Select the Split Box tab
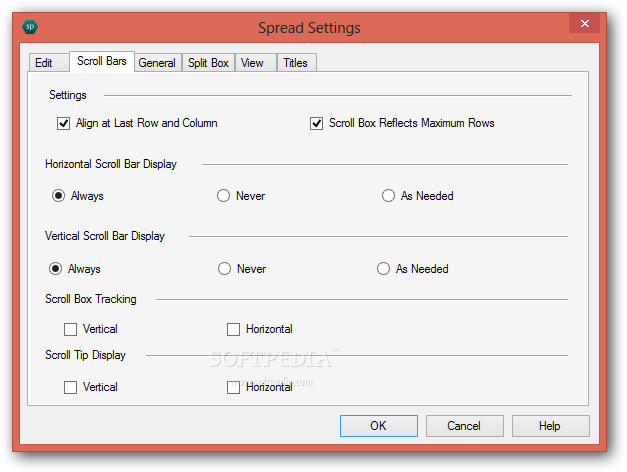 point(208,63)
